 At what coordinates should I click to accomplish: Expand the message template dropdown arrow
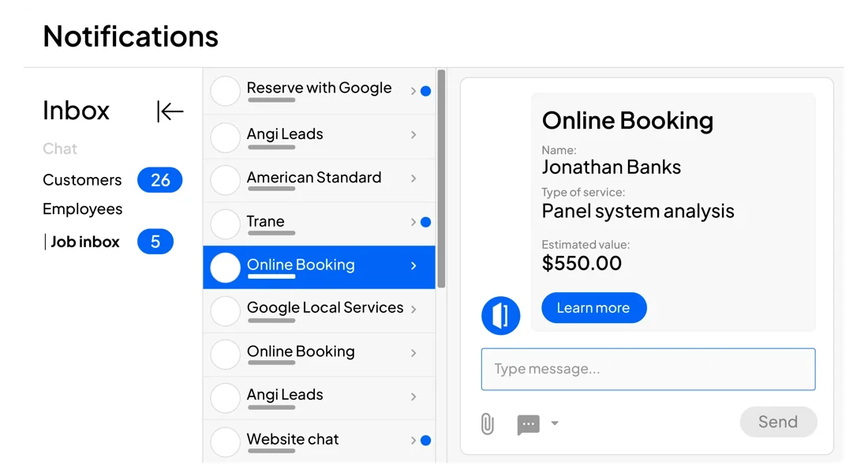coord(555,423)
